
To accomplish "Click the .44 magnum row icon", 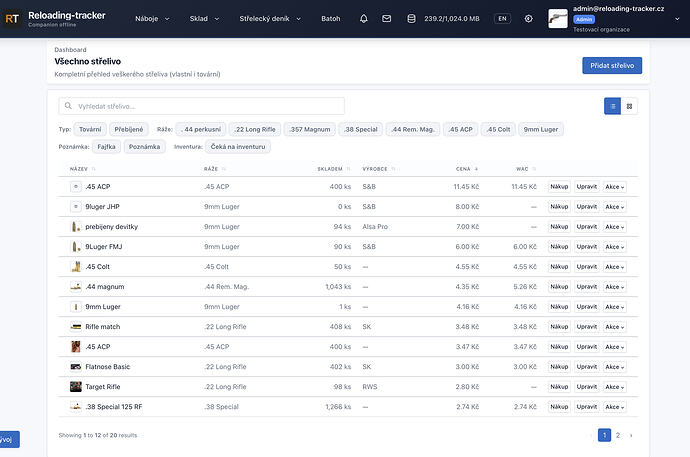I will coord(76,287).
